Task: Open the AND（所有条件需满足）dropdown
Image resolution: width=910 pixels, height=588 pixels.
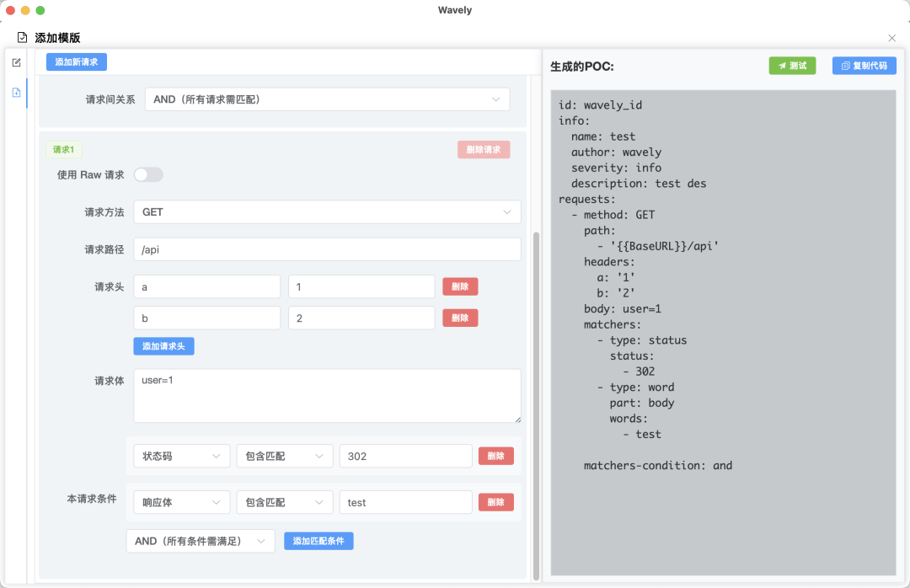Action: click(201, 541)
